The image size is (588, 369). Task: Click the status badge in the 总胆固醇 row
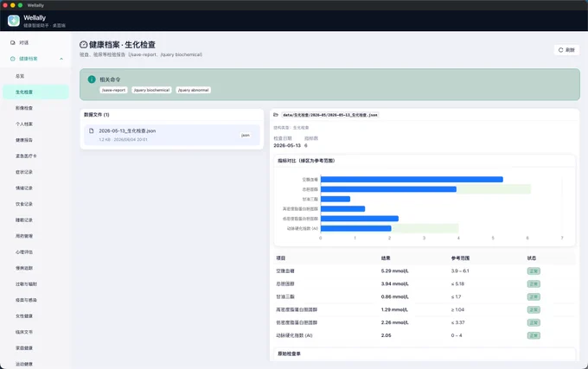(x=534, y=284)
